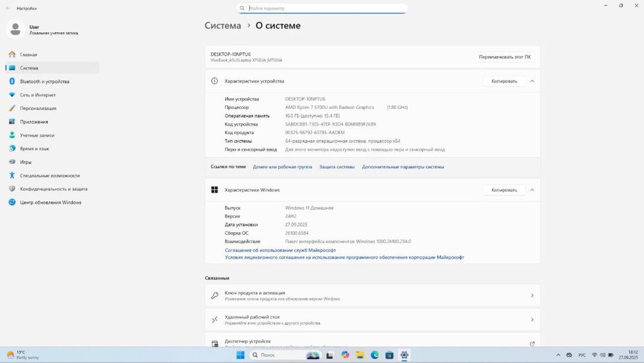Viewport: 644px width, 363px height.
Task: Open the Персонализация brush icon
Action: tap(12, 108)
